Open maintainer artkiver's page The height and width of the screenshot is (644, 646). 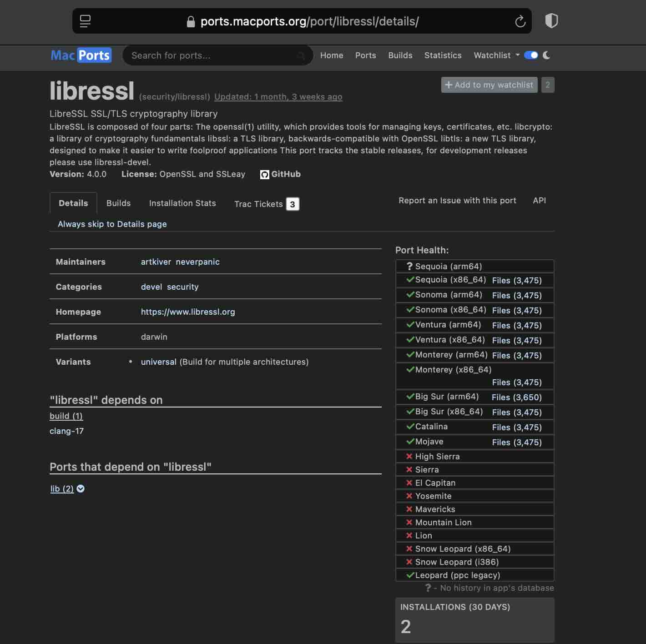coord(156,262)
